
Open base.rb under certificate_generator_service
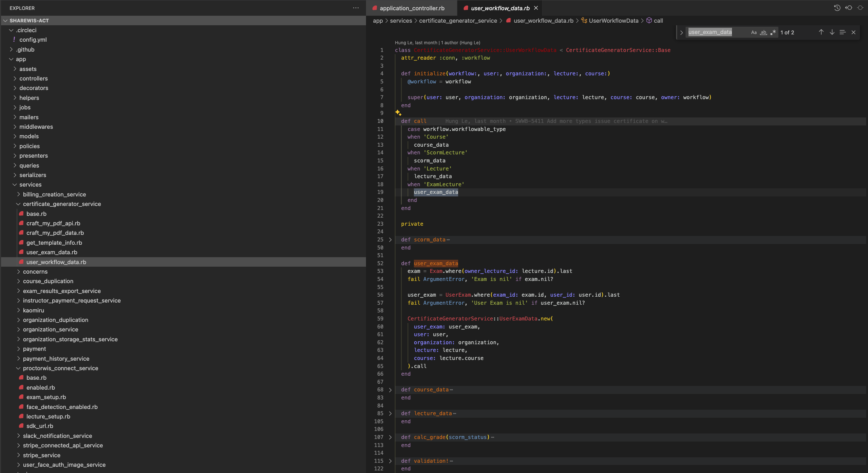coord(184,214)
